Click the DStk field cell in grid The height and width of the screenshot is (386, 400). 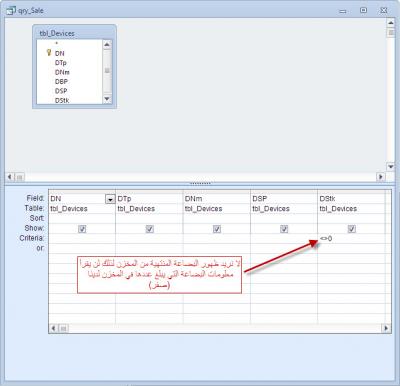point(351,199)
